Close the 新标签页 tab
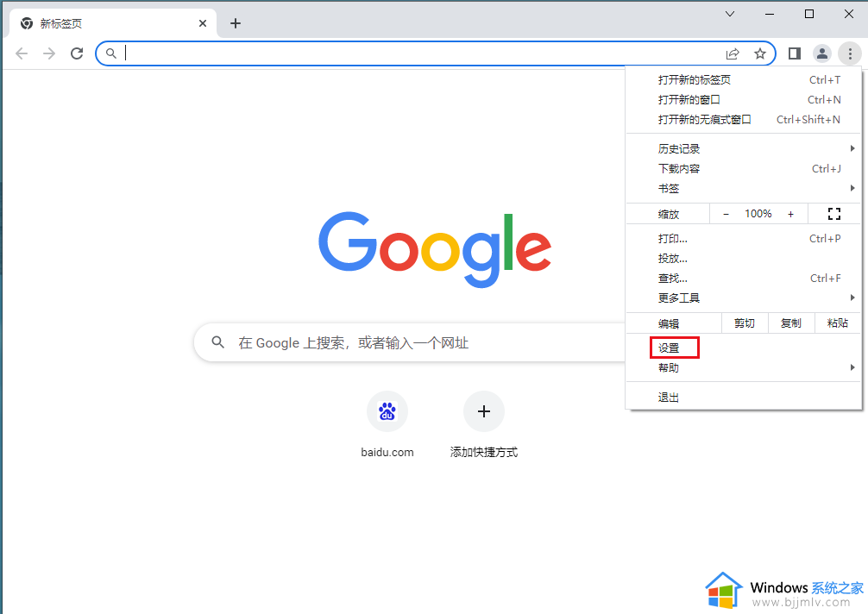 (x=203, y=23)
